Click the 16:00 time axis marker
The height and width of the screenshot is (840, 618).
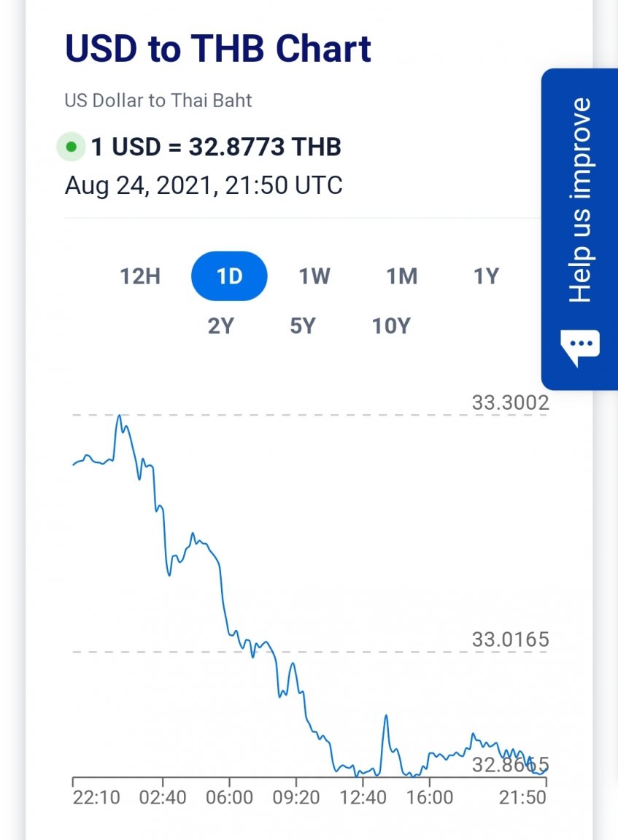tap(429, 797)
